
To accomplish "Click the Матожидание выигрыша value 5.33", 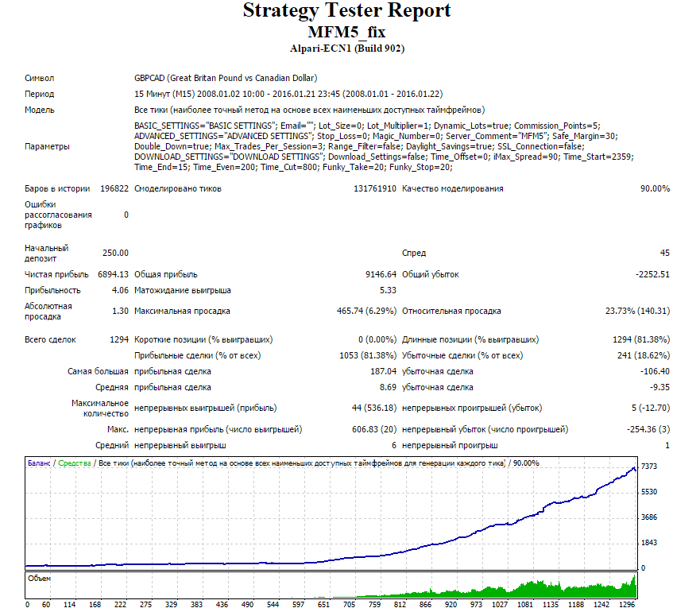I will point(388,291).
